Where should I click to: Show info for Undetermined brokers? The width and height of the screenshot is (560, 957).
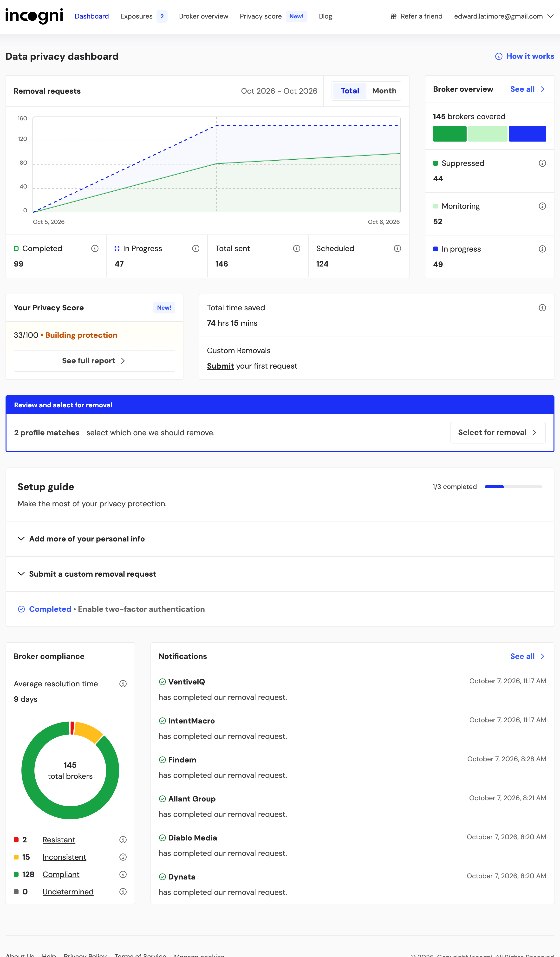pos(123,892)
